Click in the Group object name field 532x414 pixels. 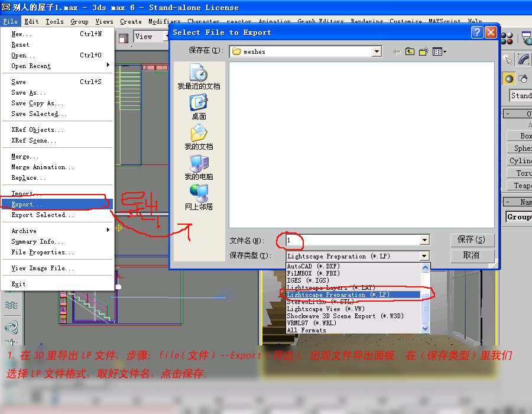click(519, 216)
